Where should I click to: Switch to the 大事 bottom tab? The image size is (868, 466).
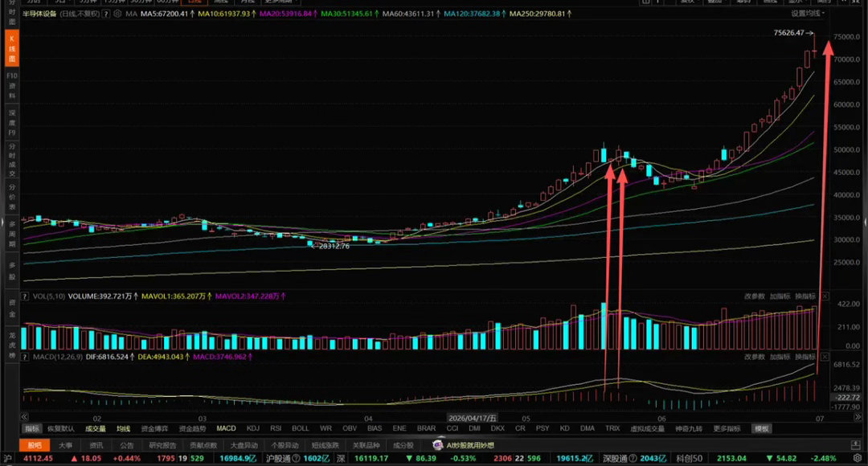(x=65, y=445)
